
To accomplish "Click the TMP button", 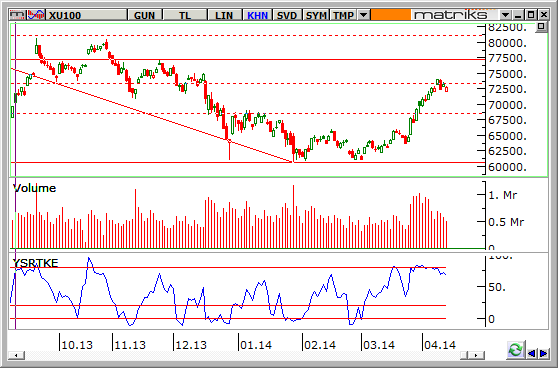I will point(344,15).
